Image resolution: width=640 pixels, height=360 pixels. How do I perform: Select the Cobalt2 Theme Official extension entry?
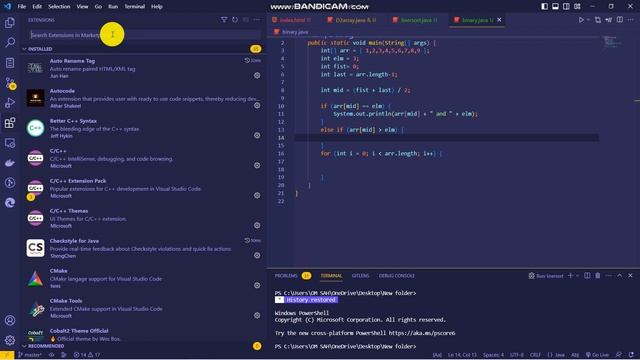142,335
